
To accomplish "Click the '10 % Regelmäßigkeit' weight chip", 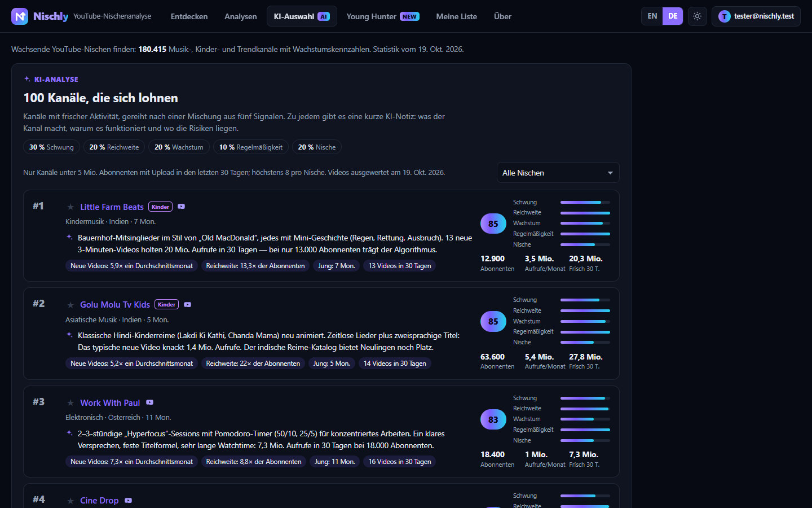I will pos(251,147).
